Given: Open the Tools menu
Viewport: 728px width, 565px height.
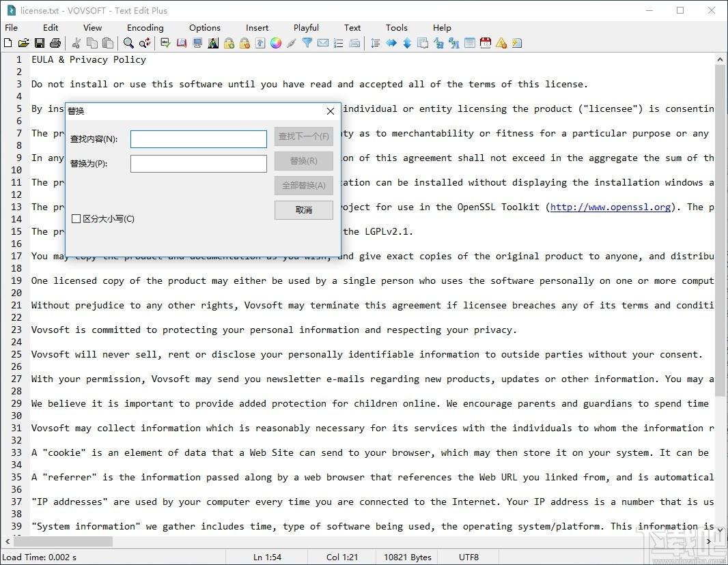Looking at the screenshot, I should pos(396,28).
